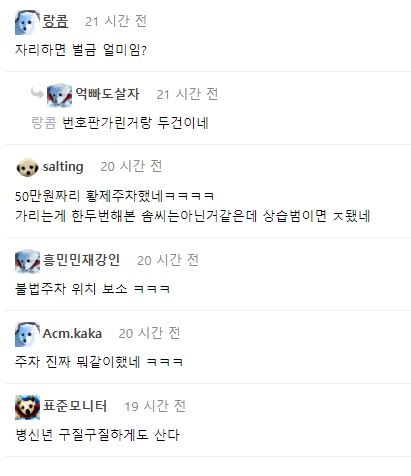Click the 19 시간 전 timestamp
The image size is (411, 476).
coord(155,406)
